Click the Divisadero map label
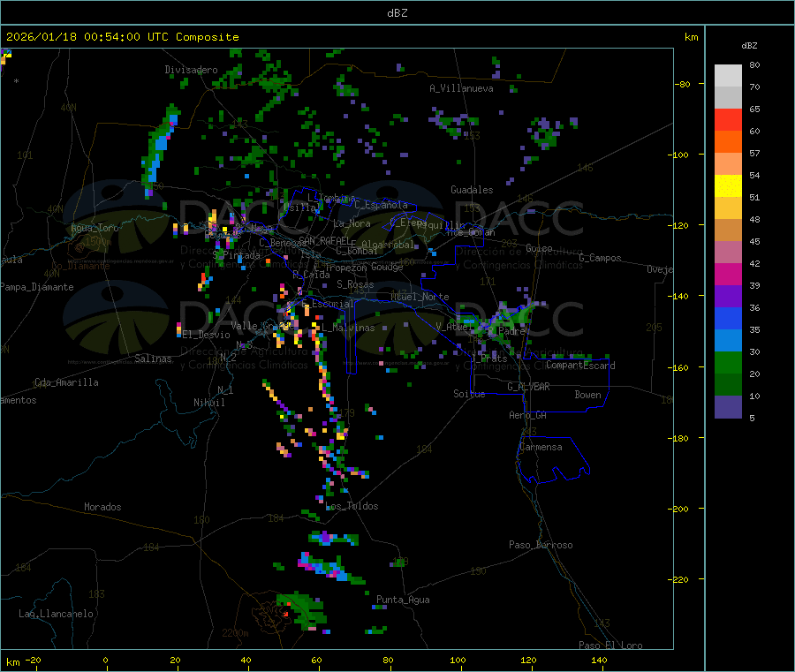Image resolution: width=795 pixels, height=672 pixels. [x=191, y=70]
